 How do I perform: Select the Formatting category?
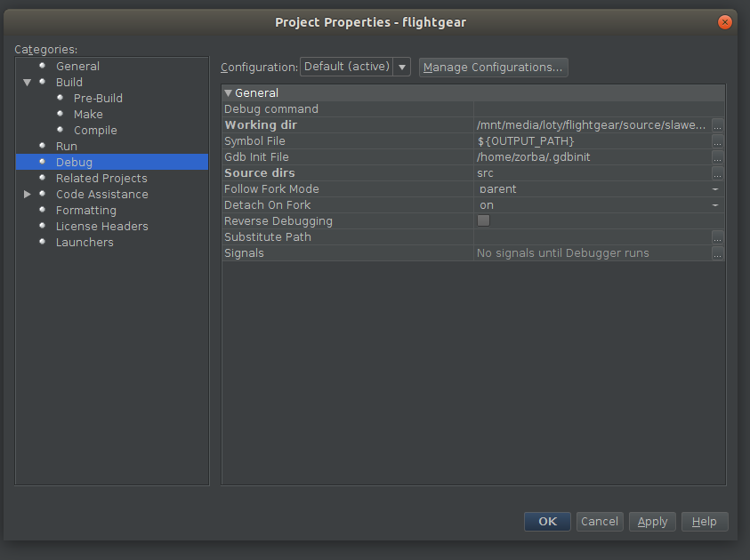tap(86, 211)
